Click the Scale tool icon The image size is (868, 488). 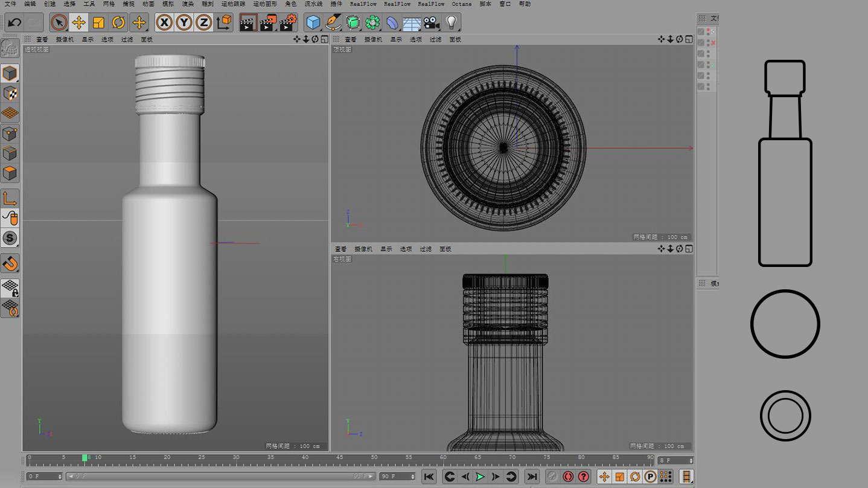(98, 23)
